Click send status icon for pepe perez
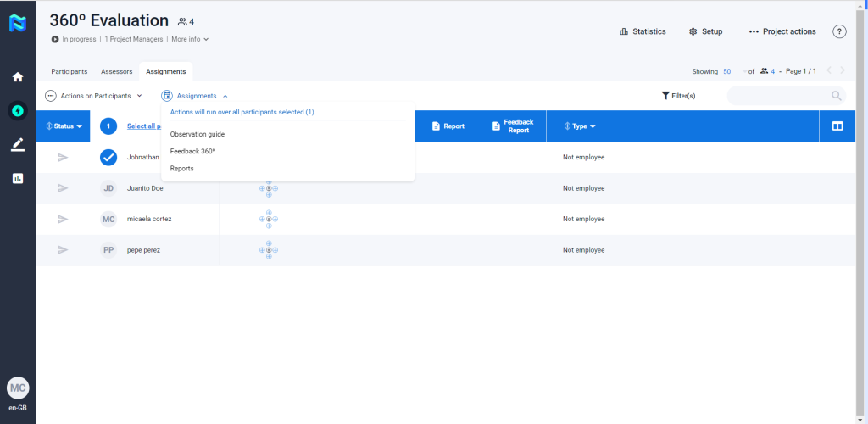 pyautogui.click(x=63, y=250)
